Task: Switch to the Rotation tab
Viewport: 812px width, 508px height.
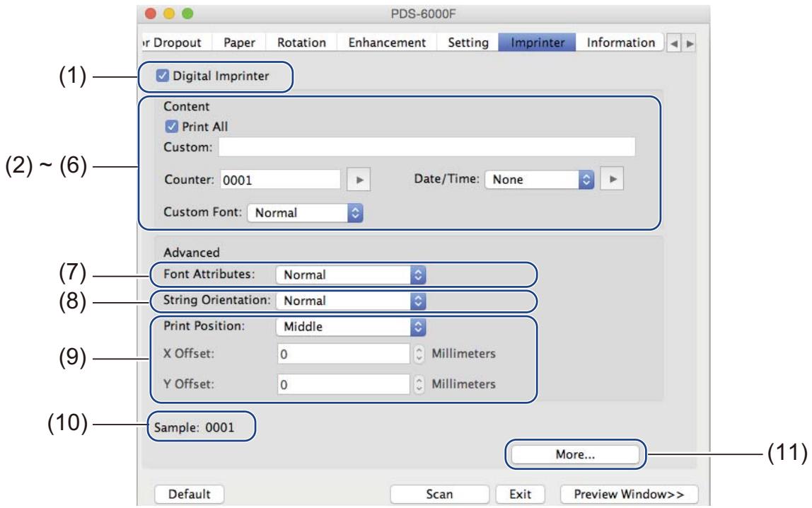Action: click(x=301, y=42)
